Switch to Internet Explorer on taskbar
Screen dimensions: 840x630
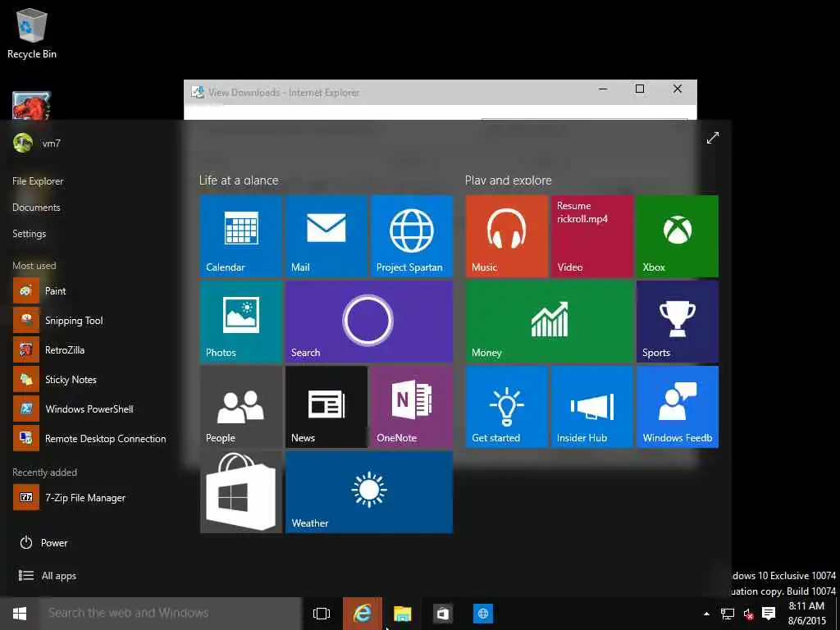[x=363, y=614]
